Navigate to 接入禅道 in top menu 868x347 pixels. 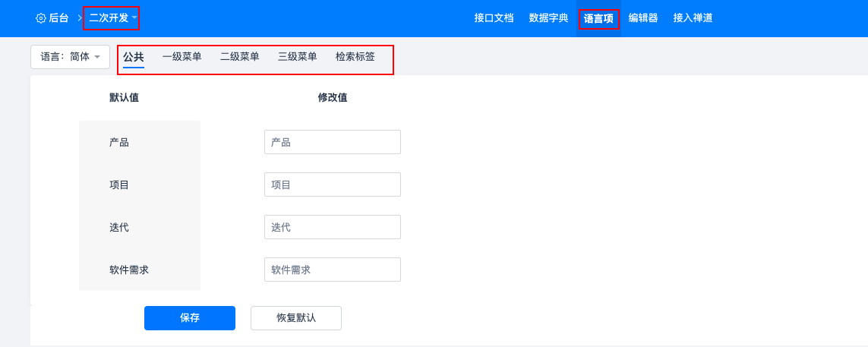693,18
